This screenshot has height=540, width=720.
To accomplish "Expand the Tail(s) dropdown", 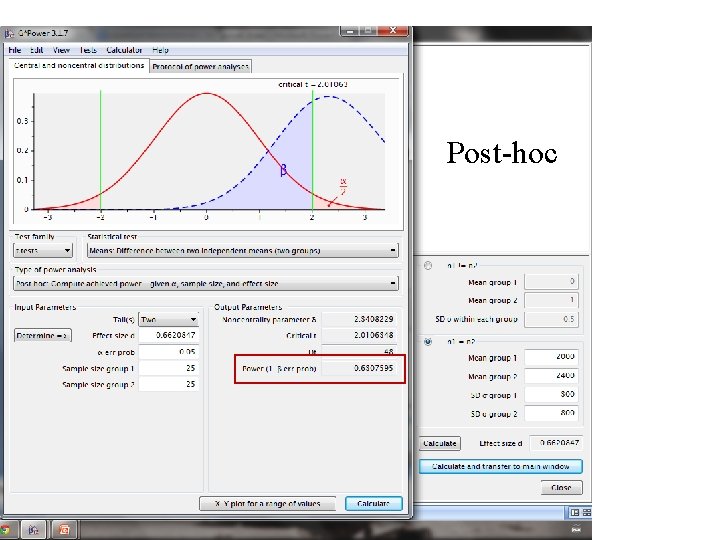I will pos(169,320).
